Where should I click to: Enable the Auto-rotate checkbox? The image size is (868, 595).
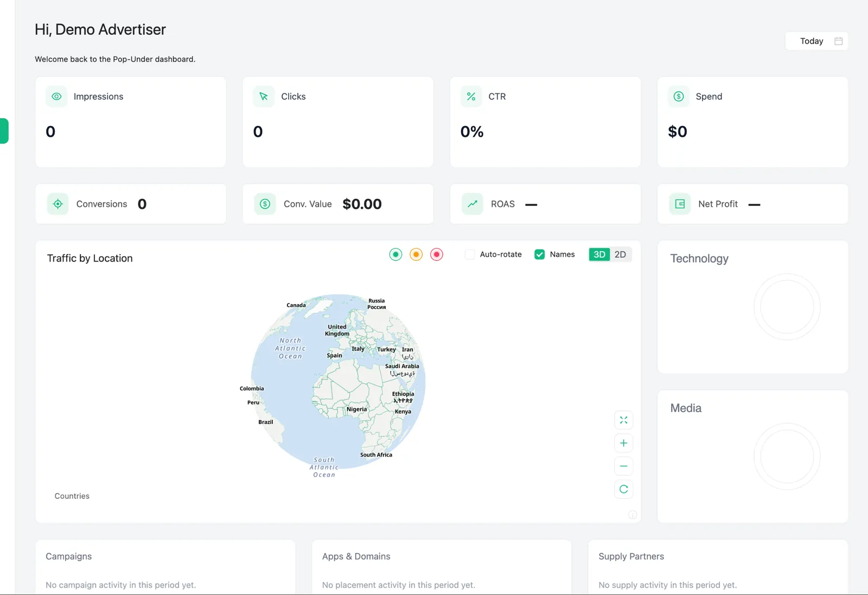(x=470, y=255)
